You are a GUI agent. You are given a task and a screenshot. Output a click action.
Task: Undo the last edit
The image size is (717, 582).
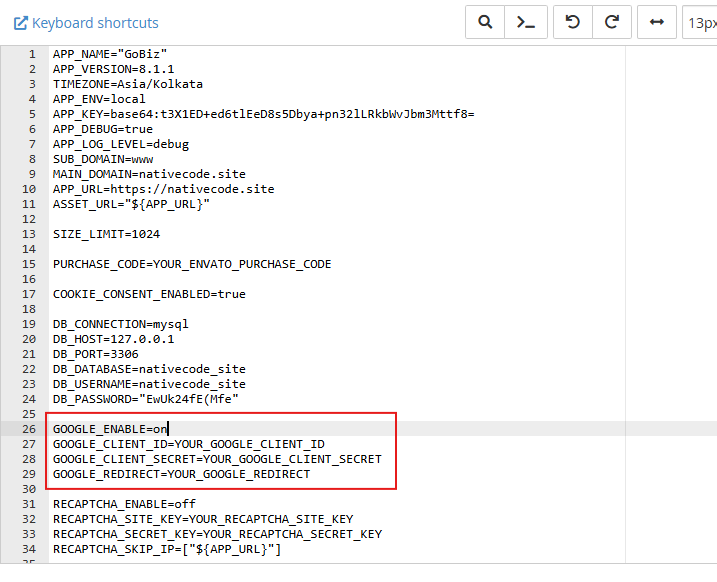click(x=573, y=22)
